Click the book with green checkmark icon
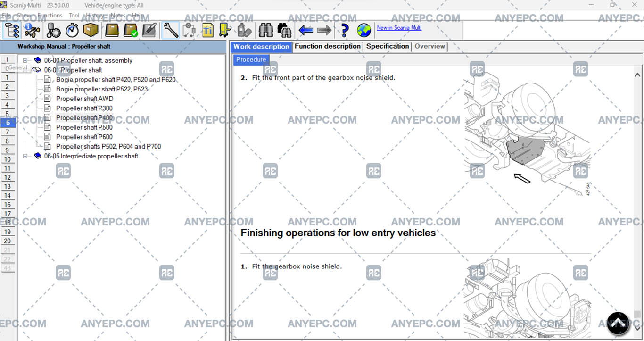This screenshot has height=341, width=644. click(x=131, y=30)
